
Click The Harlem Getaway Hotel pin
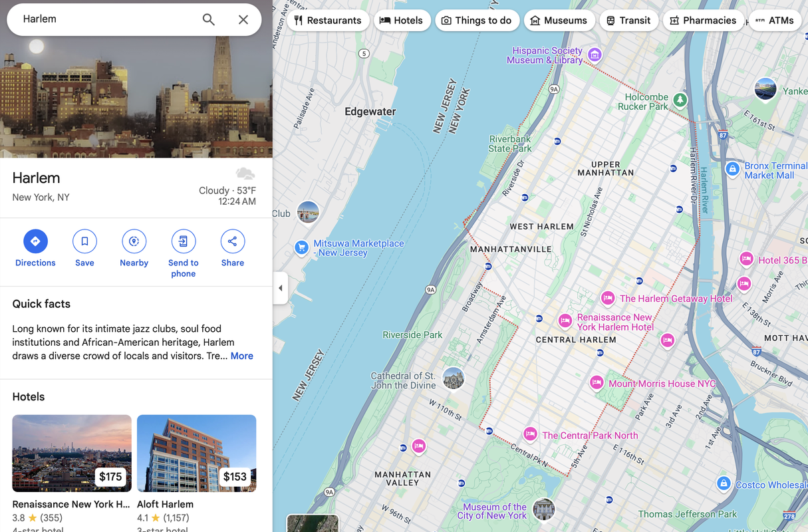coord(607,298)
